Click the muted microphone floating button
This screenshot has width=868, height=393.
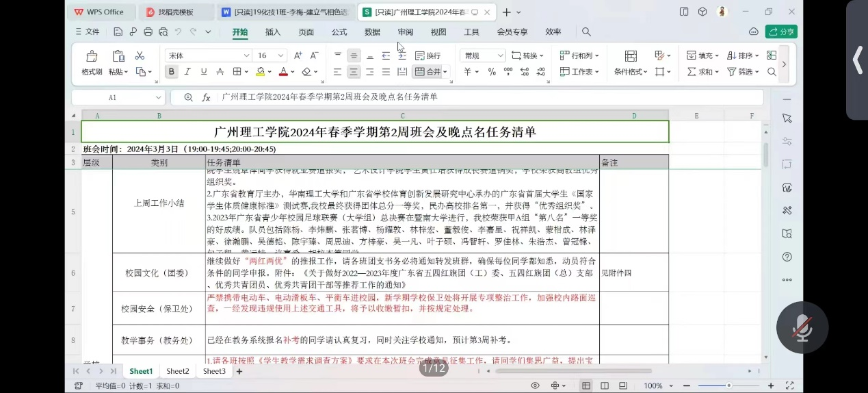click(802, 328)
